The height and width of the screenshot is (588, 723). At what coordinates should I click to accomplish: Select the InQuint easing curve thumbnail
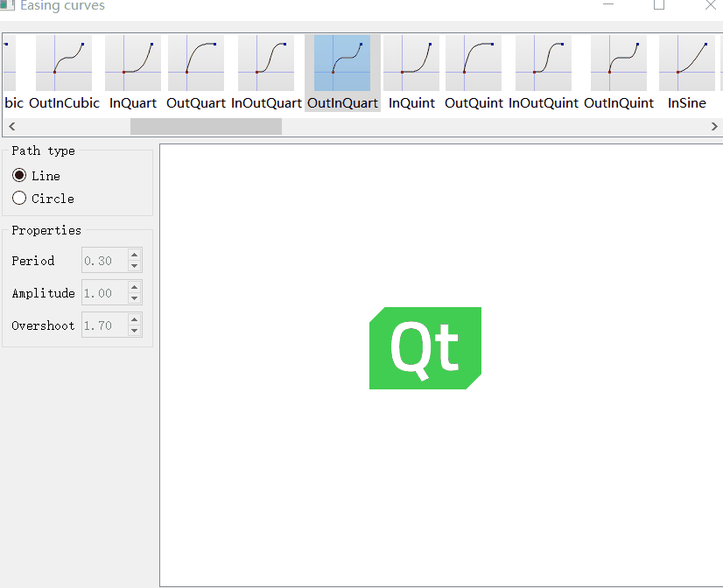(x=411, y=63)
